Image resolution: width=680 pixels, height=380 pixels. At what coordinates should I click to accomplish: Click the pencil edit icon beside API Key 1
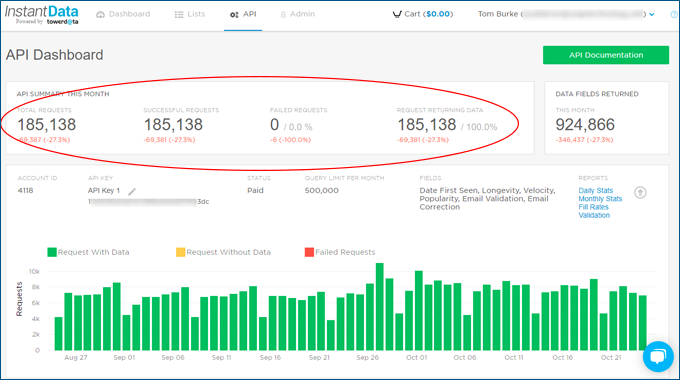click(132, 191)
